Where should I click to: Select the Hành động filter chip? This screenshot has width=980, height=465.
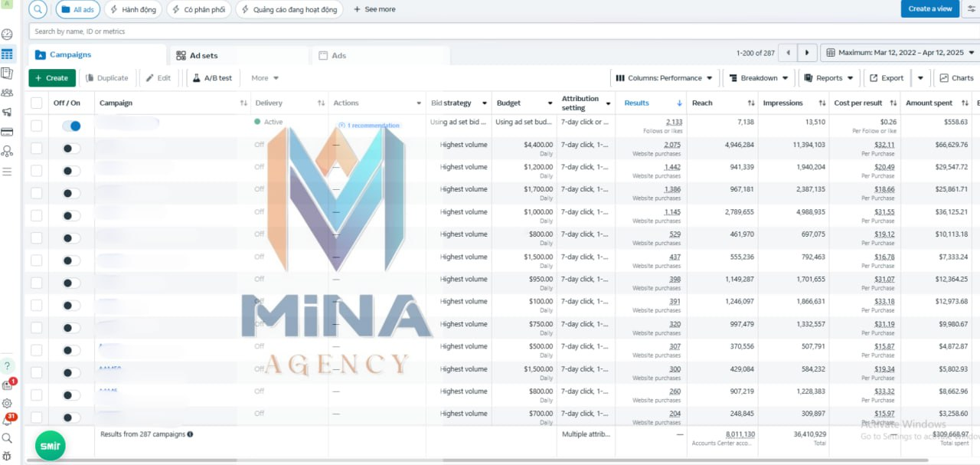pos(134,9)
